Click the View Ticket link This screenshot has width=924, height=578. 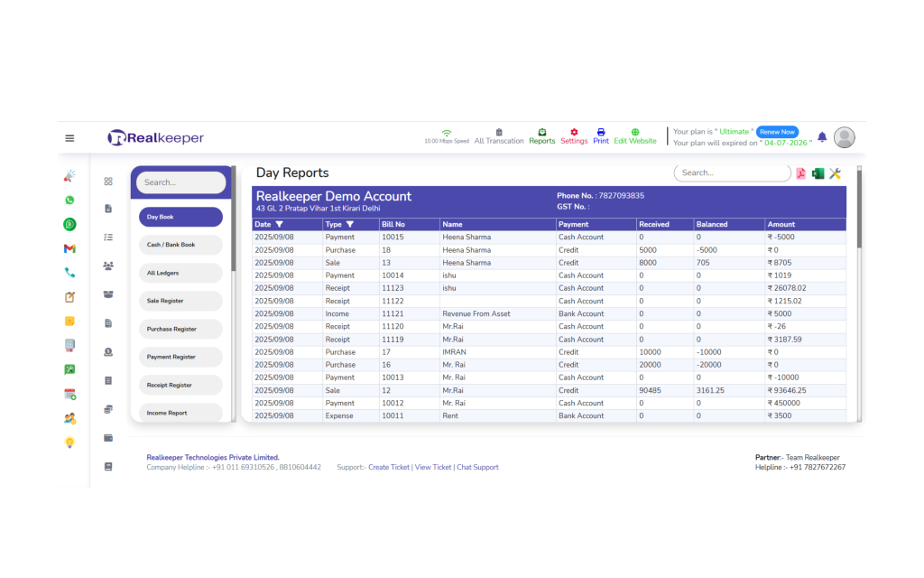433,467
